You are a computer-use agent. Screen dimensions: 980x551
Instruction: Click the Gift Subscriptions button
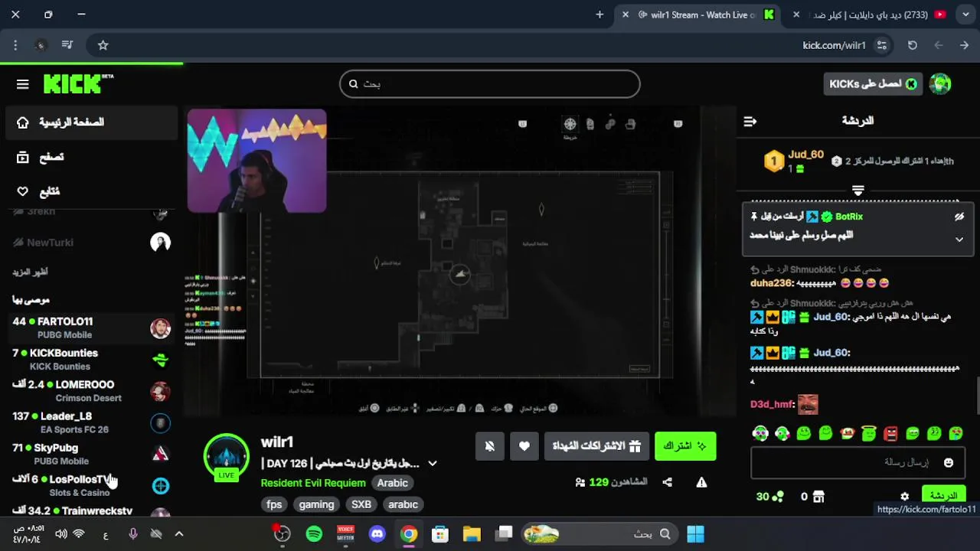pos(596,446)
